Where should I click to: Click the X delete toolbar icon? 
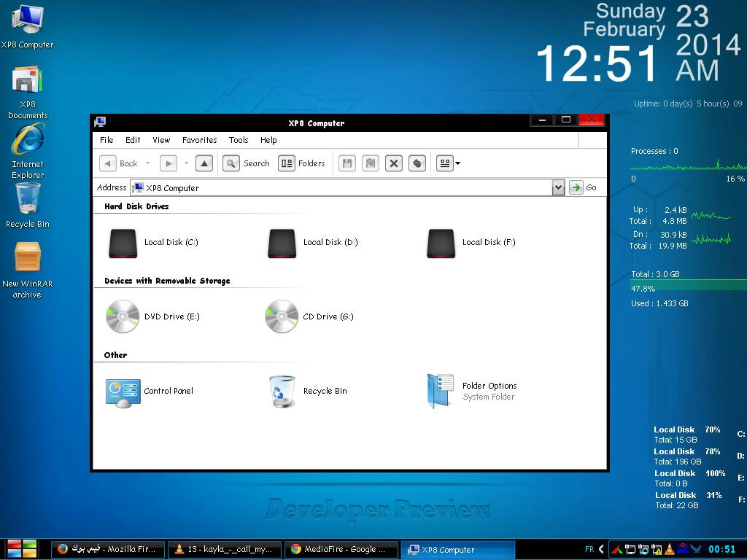pyautogui.click(x=393, y=163)
